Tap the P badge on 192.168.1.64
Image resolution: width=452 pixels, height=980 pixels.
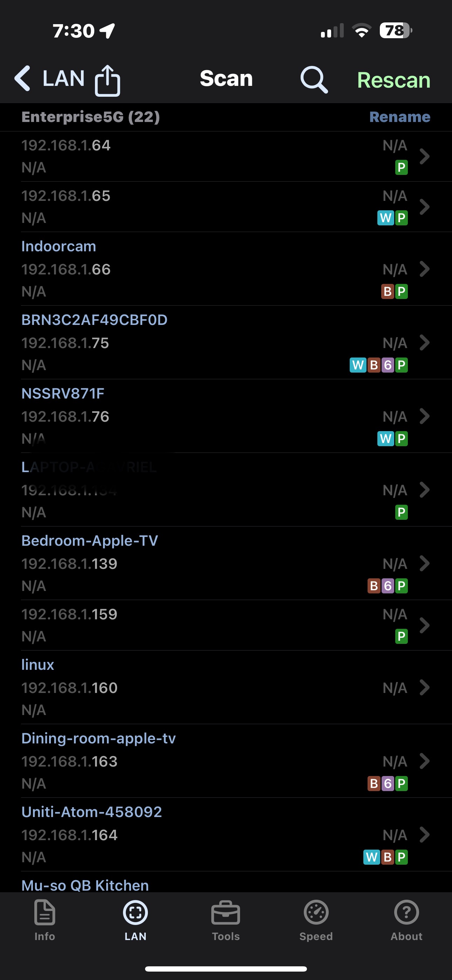tap(402, 168)
